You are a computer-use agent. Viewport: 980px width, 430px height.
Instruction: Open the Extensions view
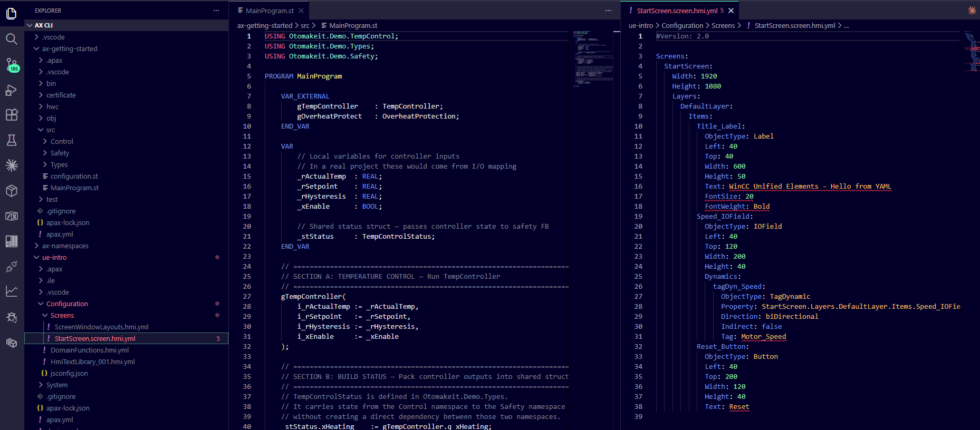[x=12, y=115]
